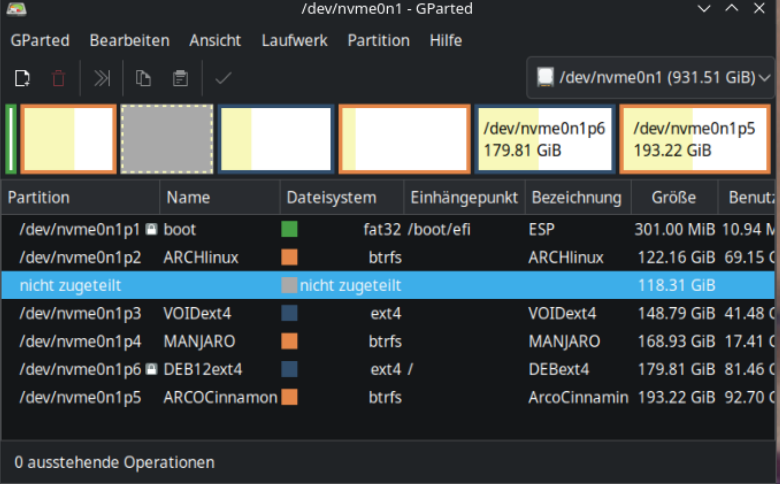This screenshot has height=484, width=780.
Task: Click the delete partition trash icon
Action: click(x=59, y=78)
